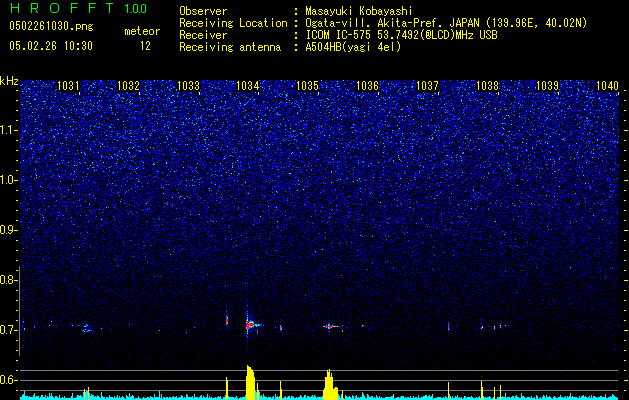Click time marker 1034

point(248,85)
